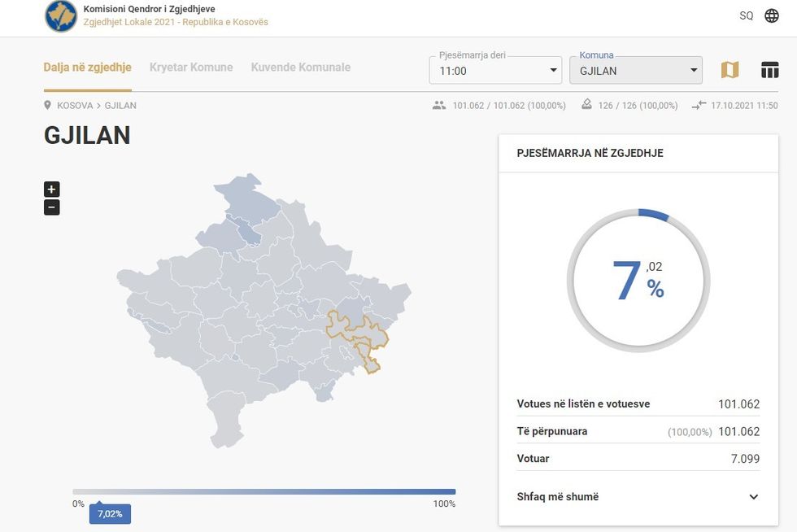Open the Pjesëmarrja deri time dropdown
This screenshot has height=532, width=797.
(x=495, y=71)
